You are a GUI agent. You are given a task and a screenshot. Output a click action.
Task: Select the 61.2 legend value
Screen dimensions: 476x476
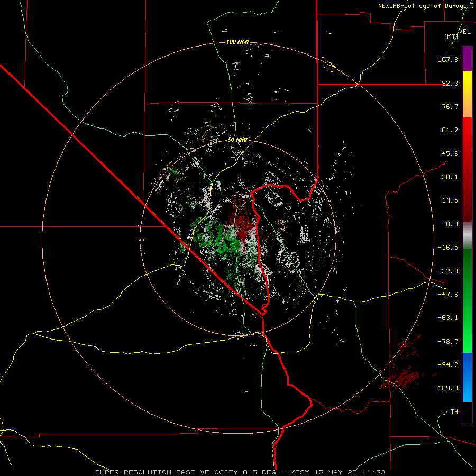[450, 130]
